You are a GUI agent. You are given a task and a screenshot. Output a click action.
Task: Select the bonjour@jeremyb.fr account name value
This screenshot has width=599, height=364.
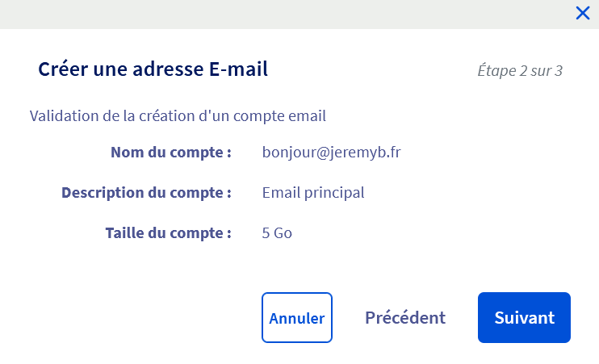click(x=331, y=152)
